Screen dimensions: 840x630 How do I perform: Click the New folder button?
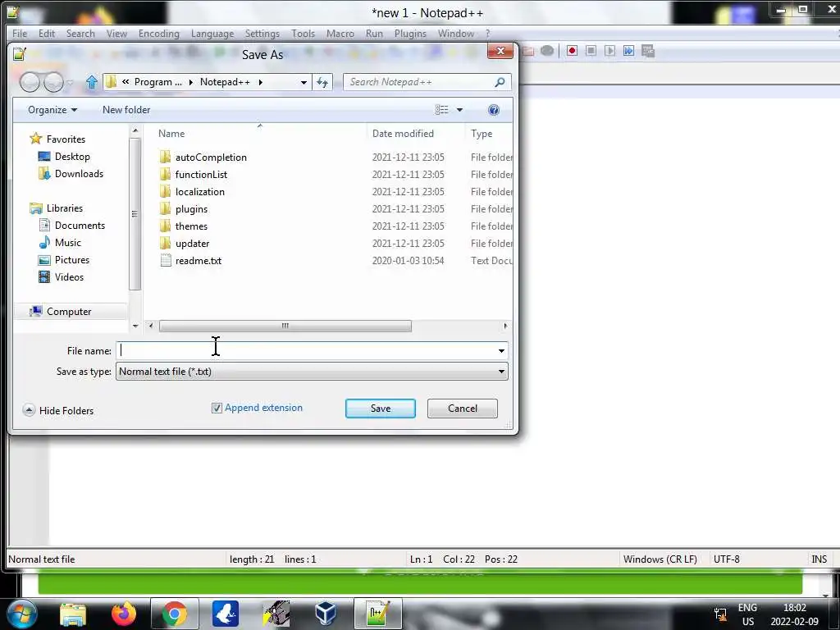(x=126, y=110)
